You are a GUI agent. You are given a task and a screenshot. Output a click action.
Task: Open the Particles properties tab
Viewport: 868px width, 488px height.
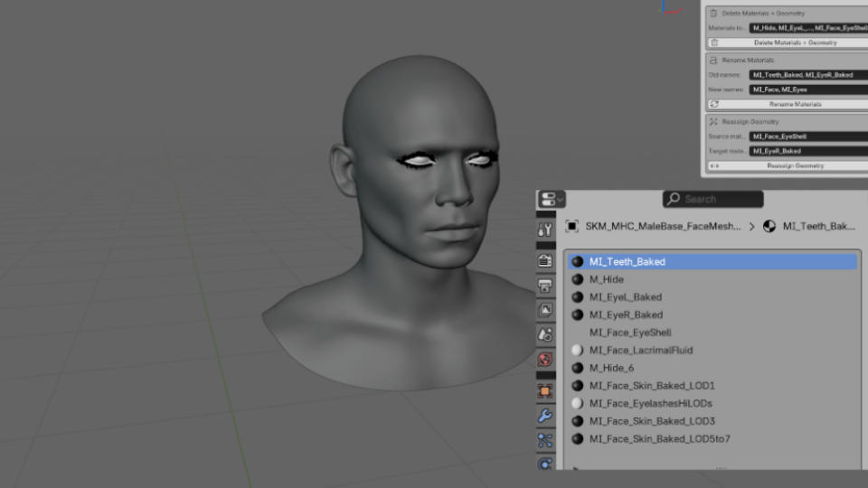coord(545,440)
